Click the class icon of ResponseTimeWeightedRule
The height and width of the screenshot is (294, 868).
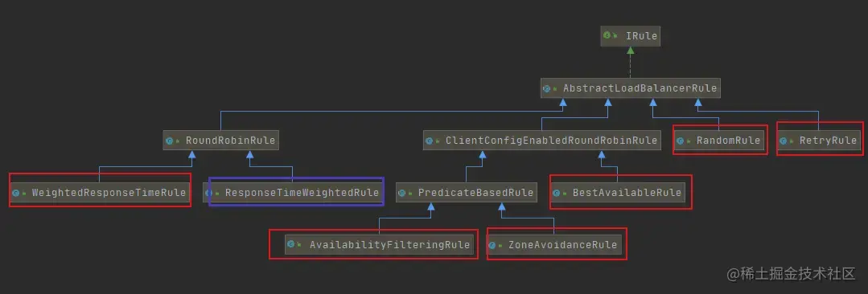click(208, 193)
